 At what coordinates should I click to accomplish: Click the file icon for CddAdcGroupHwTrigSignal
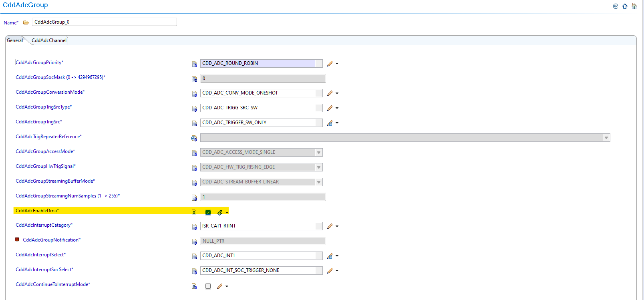click(194, 168)
